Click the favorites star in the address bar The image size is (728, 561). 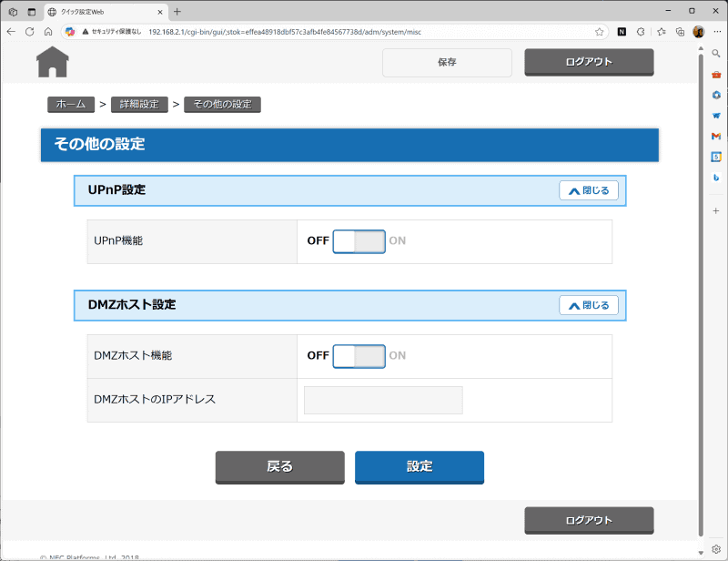coord(600,31)
